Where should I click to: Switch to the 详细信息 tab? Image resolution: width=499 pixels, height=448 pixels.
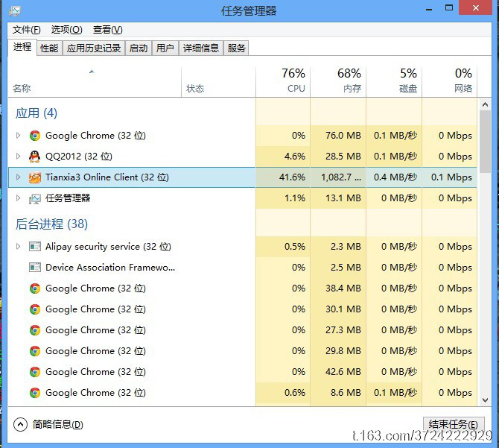click(x=201, y=48)
